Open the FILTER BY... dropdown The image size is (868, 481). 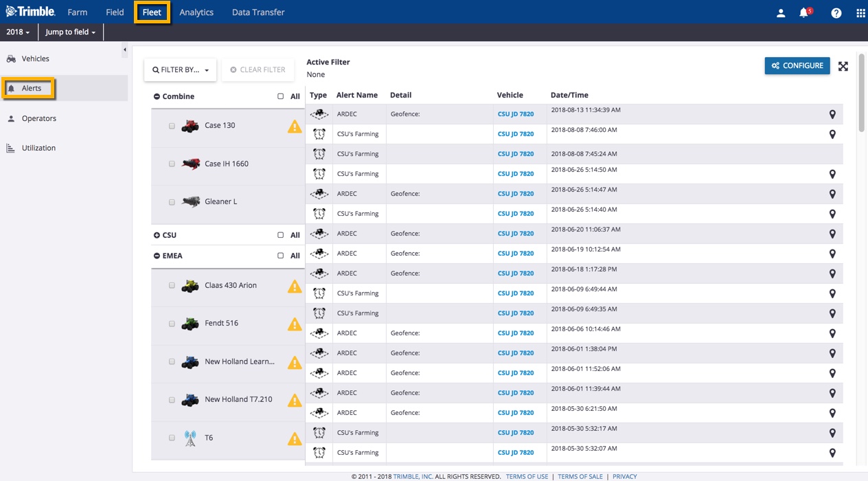[181, 70]
